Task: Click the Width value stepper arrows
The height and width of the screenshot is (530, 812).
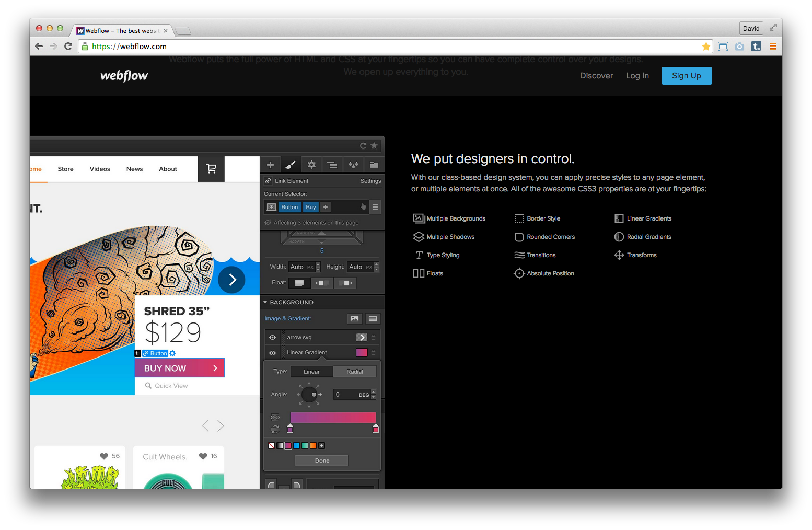Action: (x=318, y=267)
